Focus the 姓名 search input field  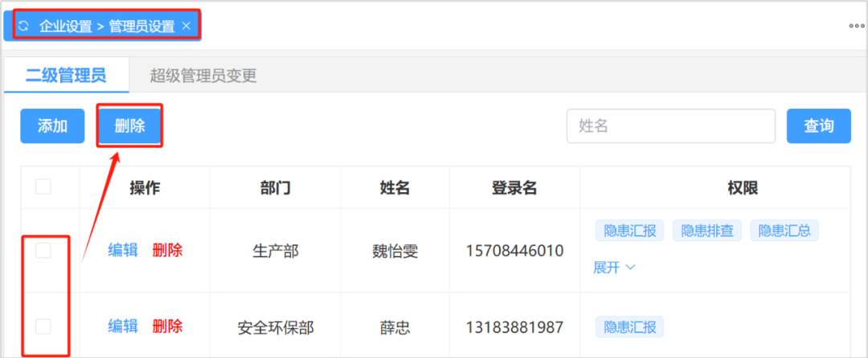(x=670, y=126)
